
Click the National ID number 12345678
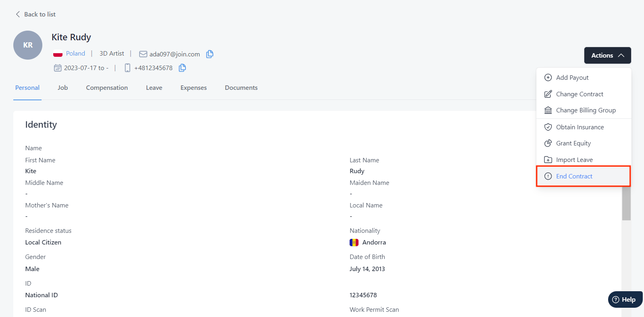[363, 295]
